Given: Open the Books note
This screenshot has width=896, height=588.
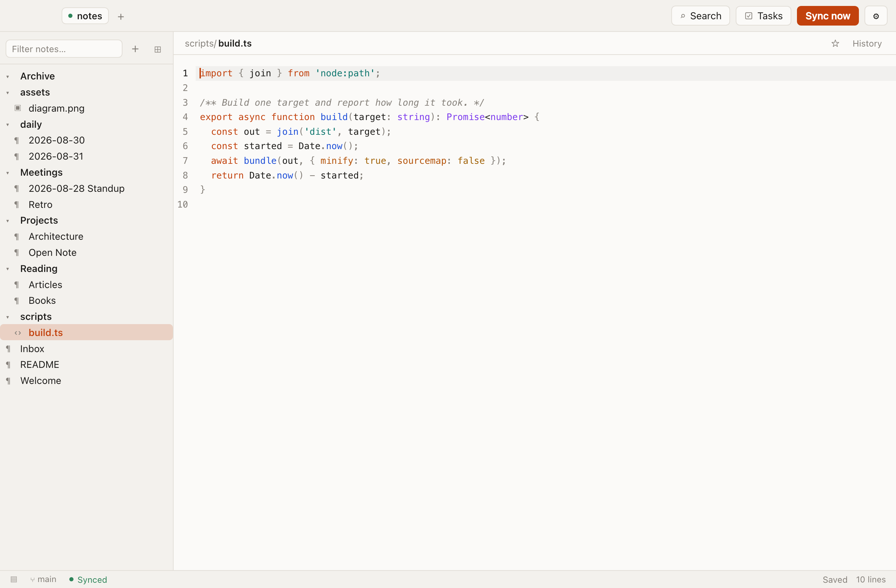Looking at the screenshot, I should (x=86, y=301).
